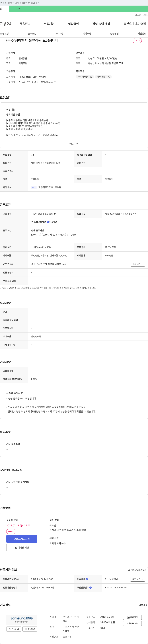Jump to 우대사항 anchor tab

click(x=59, y=34)
